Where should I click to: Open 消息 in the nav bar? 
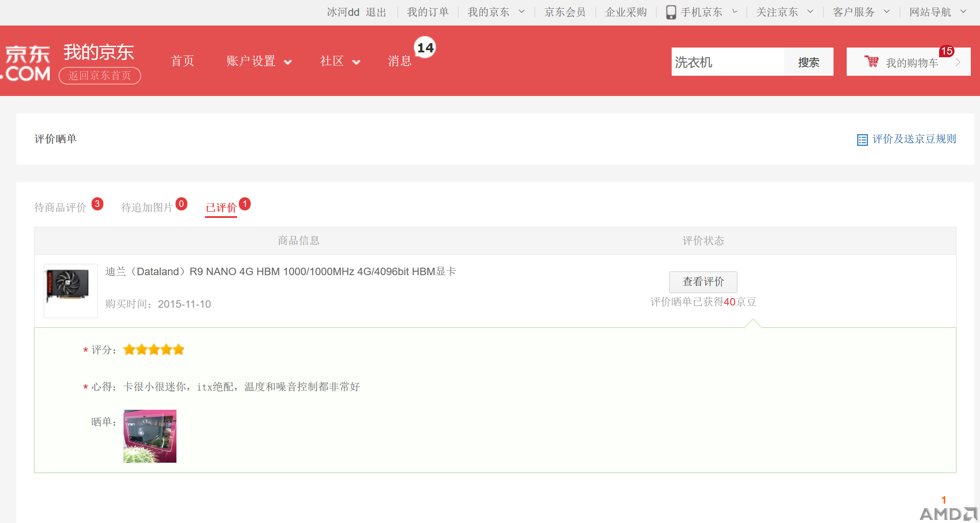tap(400, 61)
